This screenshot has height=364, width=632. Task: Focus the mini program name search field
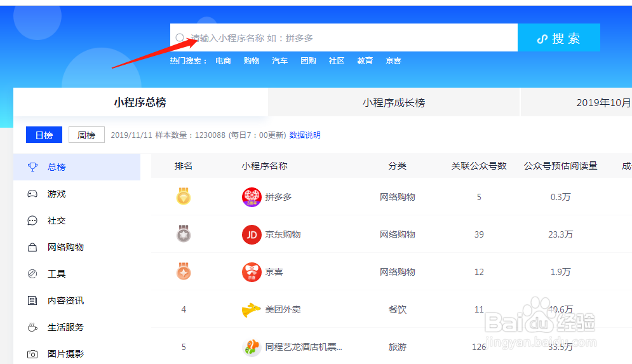click(344, 37)
